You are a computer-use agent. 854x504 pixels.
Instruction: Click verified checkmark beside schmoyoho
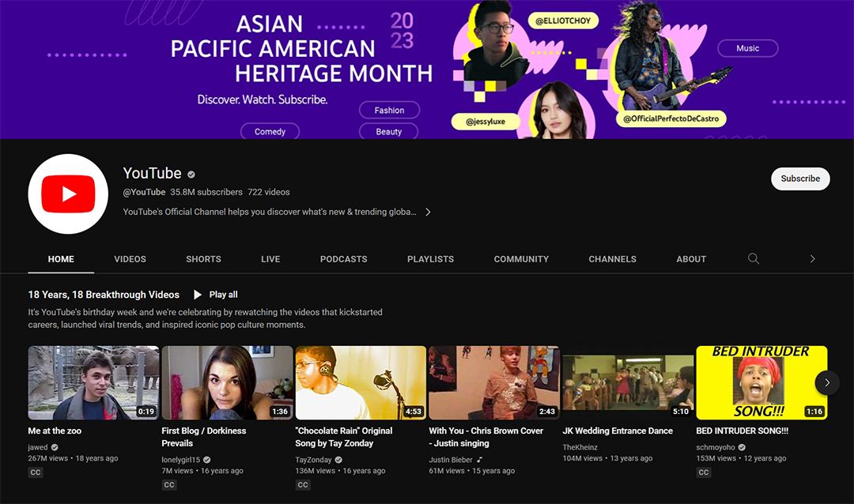[x=742, y=447]
